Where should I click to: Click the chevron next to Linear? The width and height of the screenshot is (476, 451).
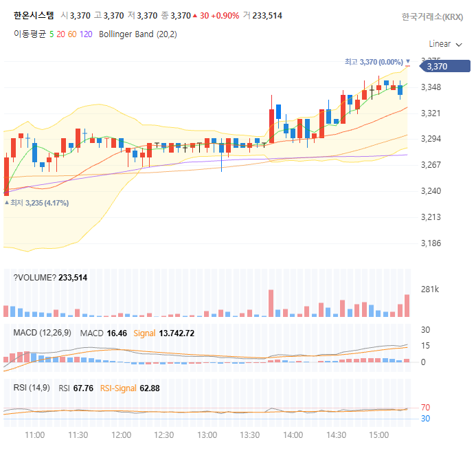coord(459,45)
